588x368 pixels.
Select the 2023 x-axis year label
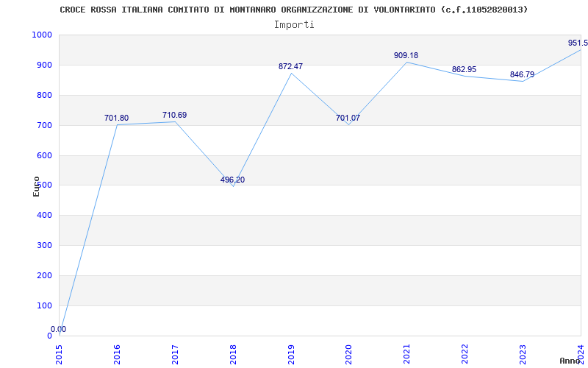[523, 354]
